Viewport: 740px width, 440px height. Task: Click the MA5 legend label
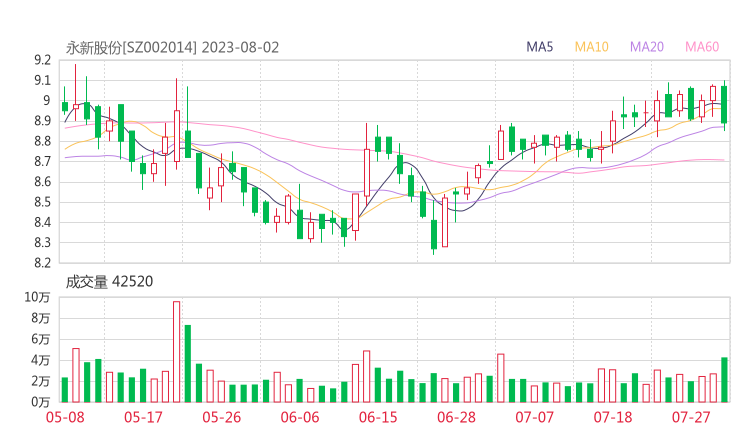tap(539, 47)
